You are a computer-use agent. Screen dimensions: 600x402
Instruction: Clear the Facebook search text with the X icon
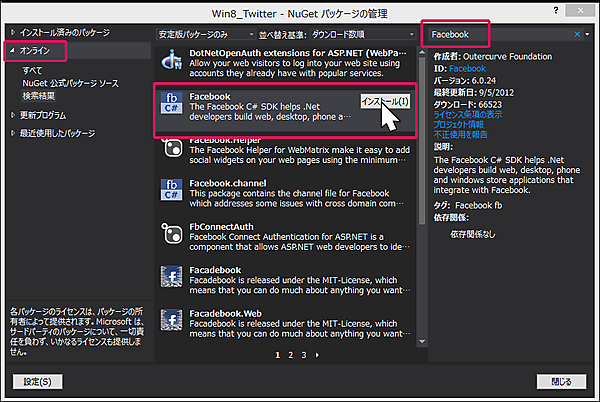[x=577, y=34]
